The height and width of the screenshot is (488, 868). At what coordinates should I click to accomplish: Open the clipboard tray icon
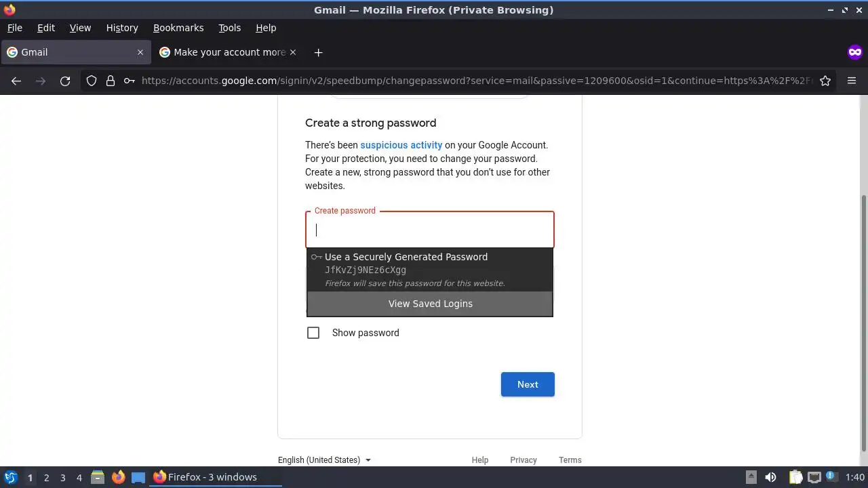coord(795,477)
